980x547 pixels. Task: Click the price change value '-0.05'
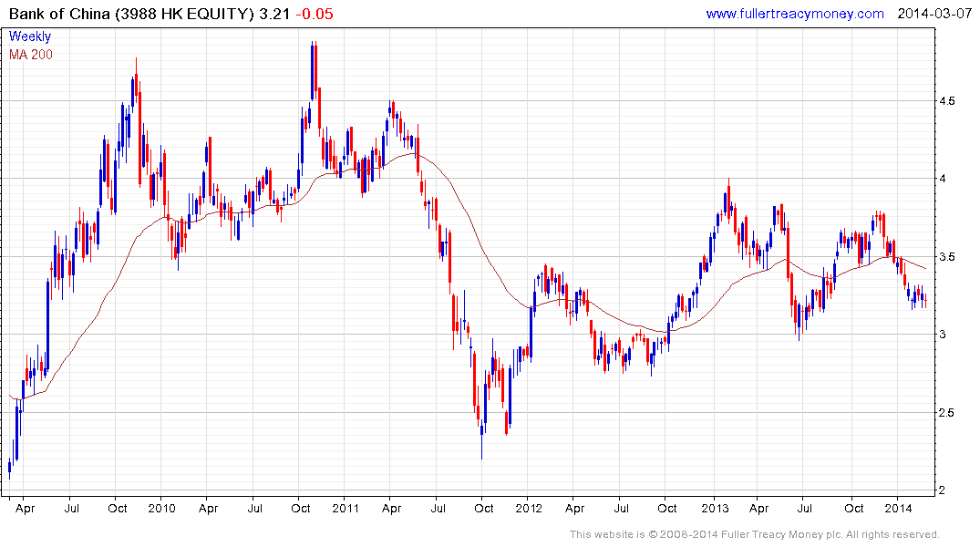point(315,14)
